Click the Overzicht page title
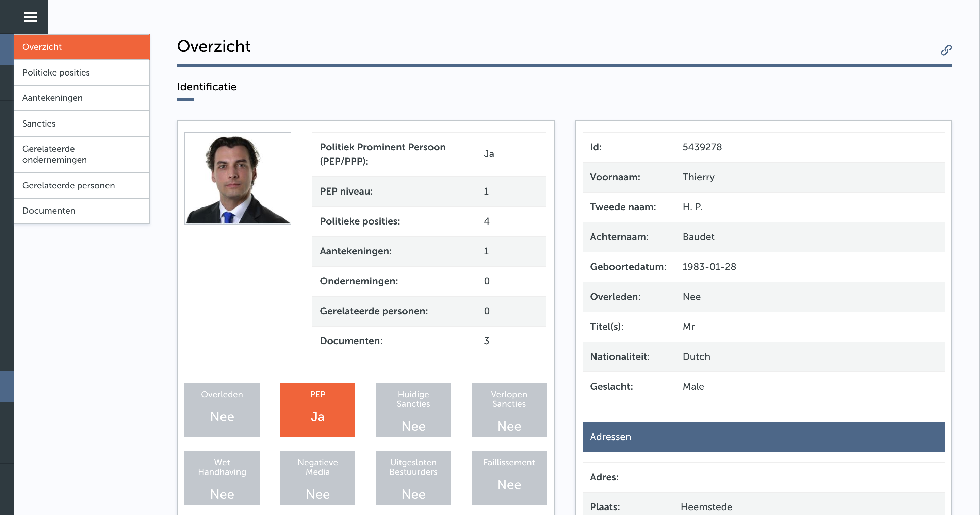Viewport: 980px width, 515px height. [213, 46]
